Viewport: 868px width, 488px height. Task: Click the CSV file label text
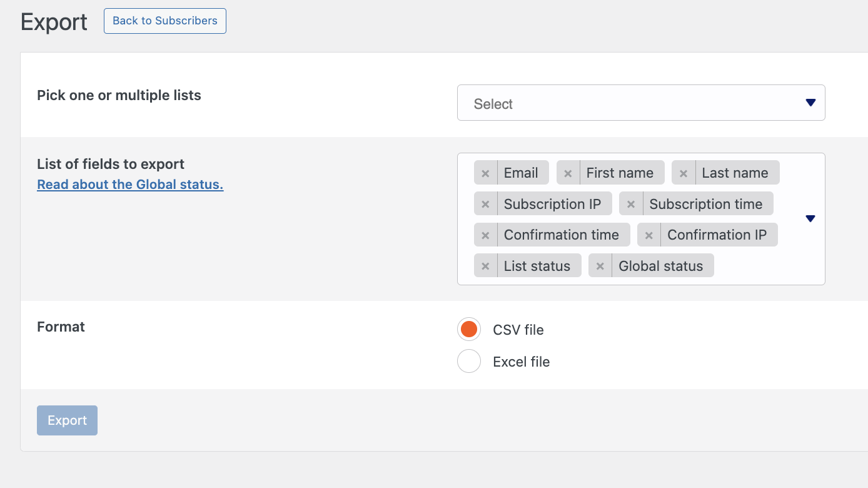pyautogui.click(x=518, y=330)
